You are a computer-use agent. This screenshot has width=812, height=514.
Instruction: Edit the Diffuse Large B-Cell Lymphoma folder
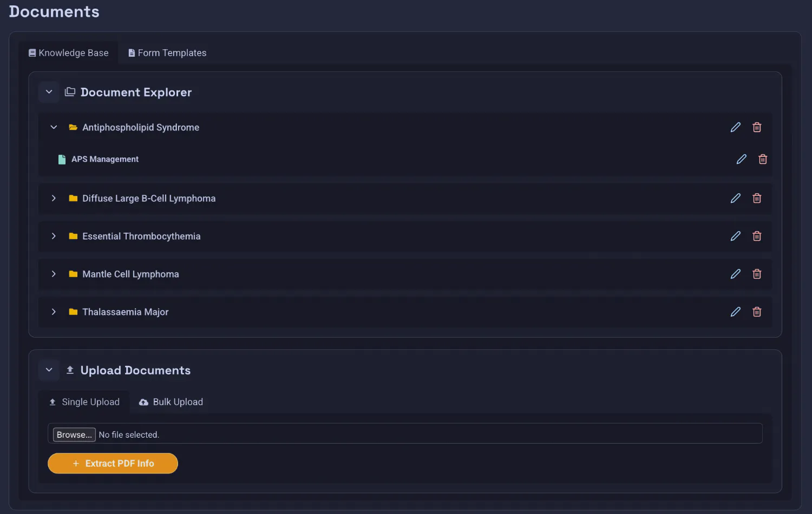click(735, 198)
